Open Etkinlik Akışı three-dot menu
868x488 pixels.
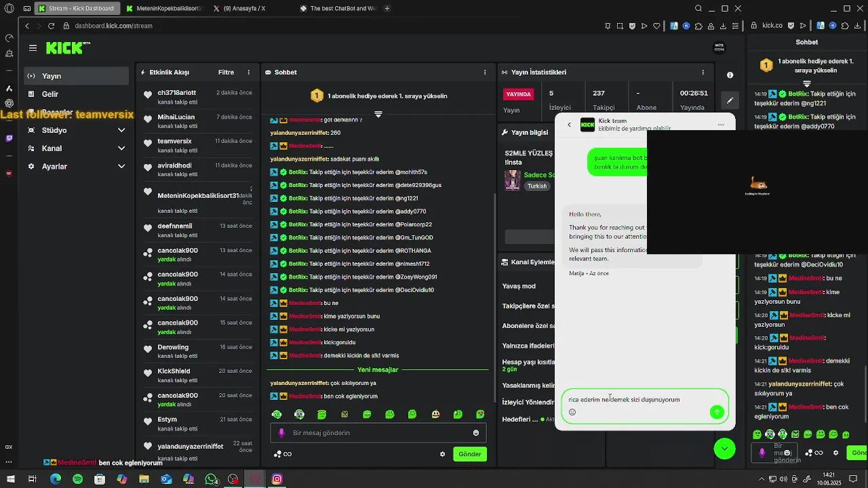[249, 73]
